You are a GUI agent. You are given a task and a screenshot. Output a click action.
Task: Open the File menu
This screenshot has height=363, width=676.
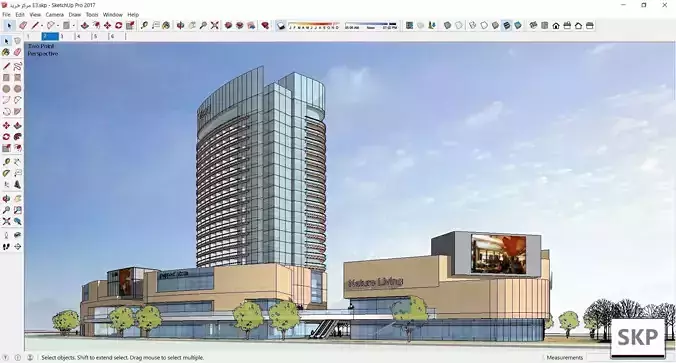pos(6,15)
